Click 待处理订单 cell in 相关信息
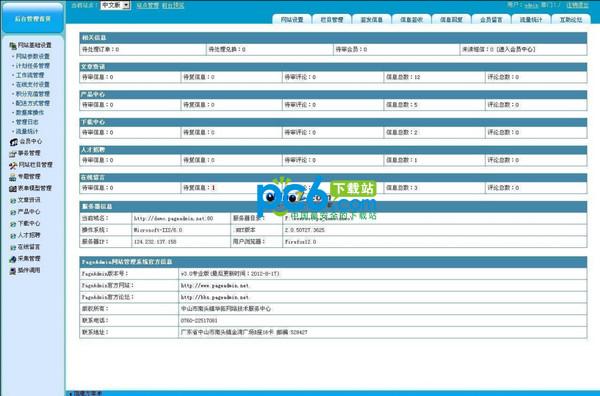Viewport: 600px width, 396px height. click(143, 49)
